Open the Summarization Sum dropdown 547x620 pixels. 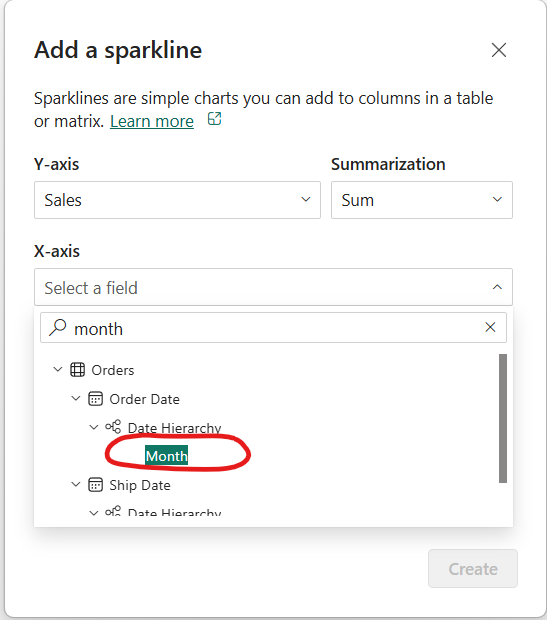coord(422,200)
